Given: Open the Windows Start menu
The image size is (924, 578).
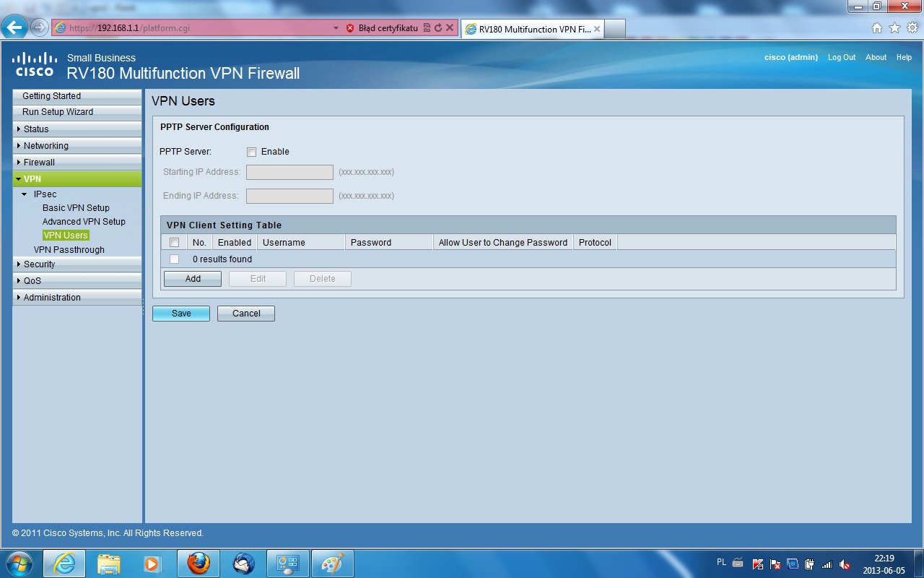Looking at the screenshot, I should coord(19,563).
